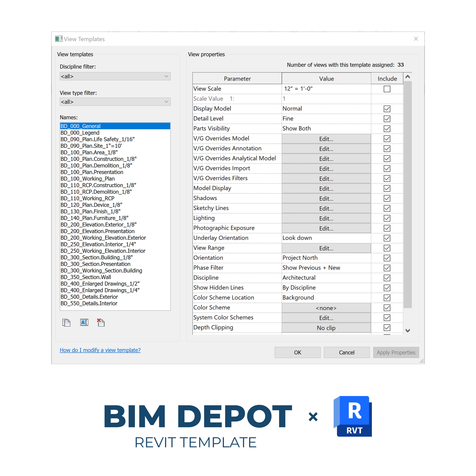Rename the selected view template

pos(84,323)
